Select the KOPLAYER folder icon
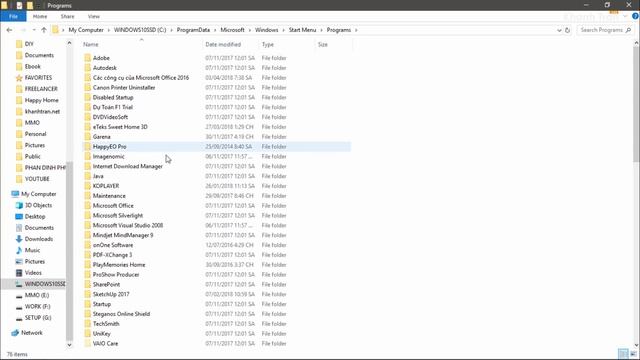Image resolution: width=640 pixels, height=360 pixels. (x=87, y=186)
